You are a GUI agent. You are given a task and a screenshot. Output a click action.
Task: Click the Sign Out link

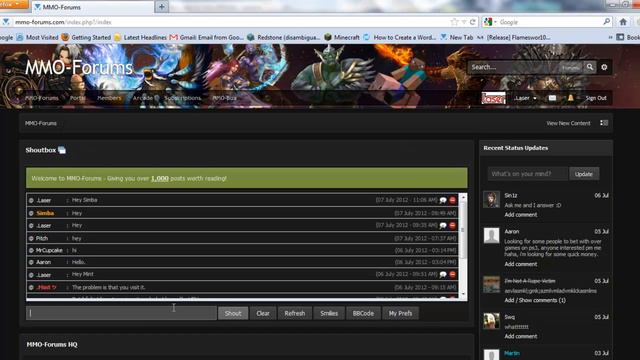coord(596,98)
